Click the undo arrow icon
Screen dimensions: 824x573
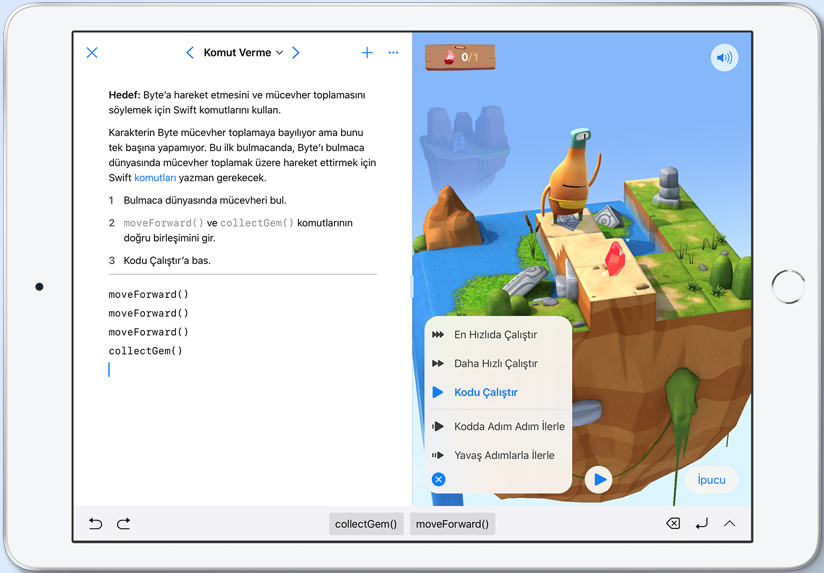tap(96, 523)
